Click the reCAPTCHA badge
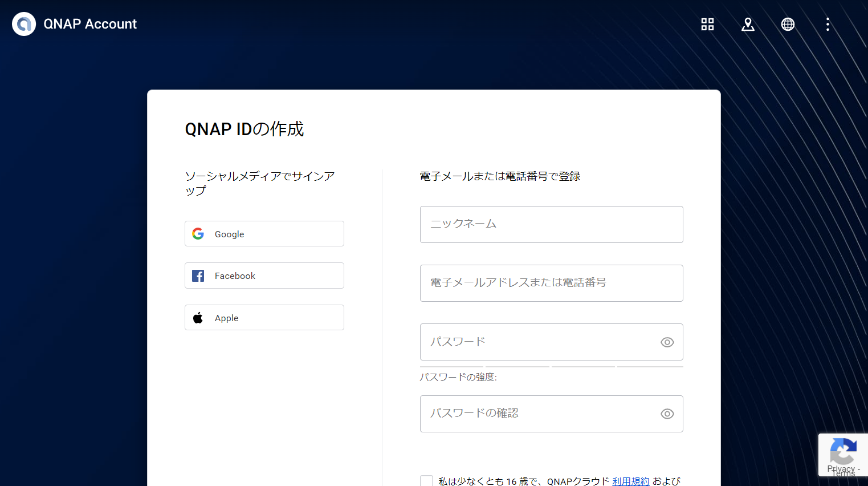 click(x=843, y=455)
